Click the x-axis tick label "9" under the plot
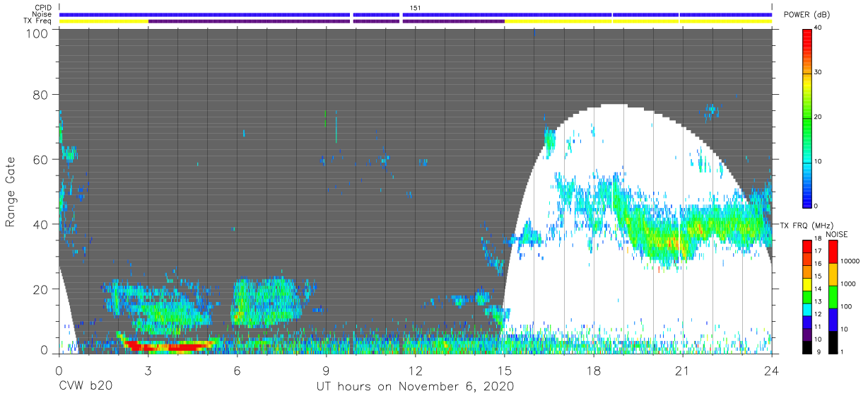The image size is (868, 401). click(327, 370)
